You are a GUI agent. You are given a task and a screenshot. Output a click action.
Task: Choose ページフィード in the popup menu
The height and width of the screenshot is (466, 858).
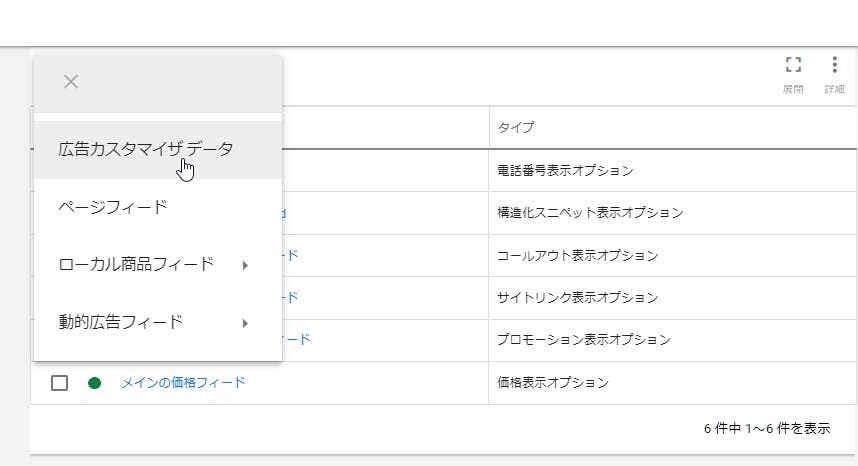[x=113, y=207]
